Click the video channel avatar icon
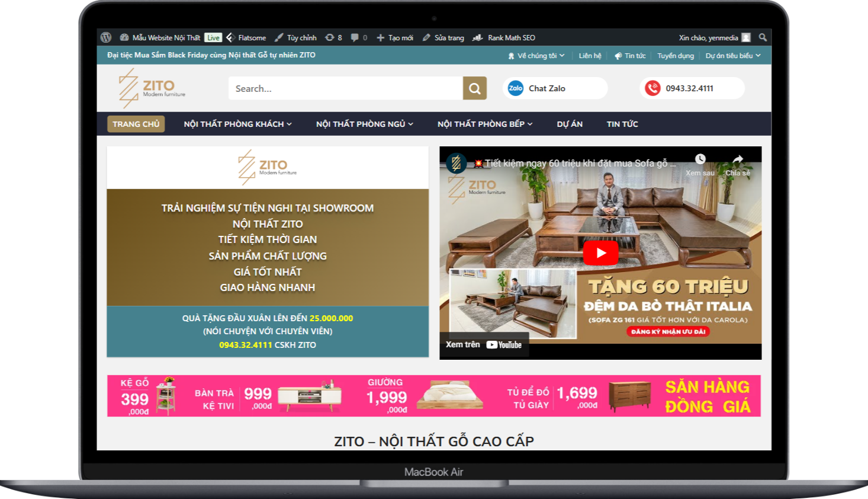Viewport: 868px width, 499px height. tap(456, 163)
